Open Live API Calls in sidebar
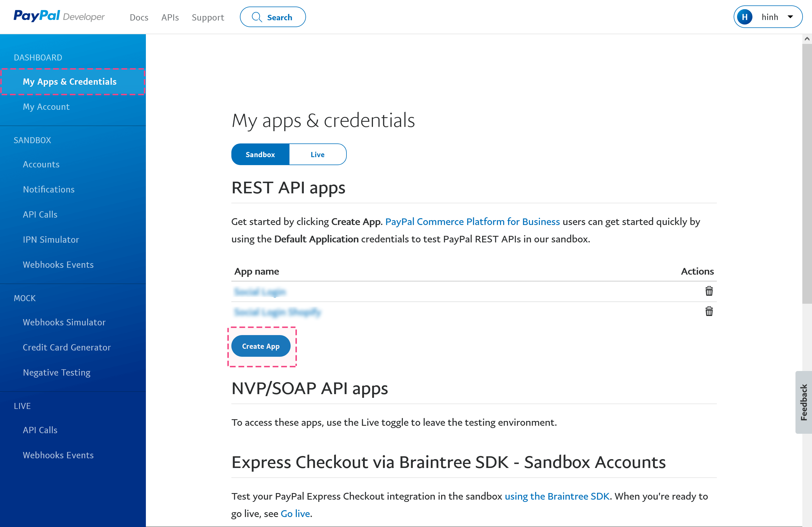This screenshot has height=527, width=812. pos(40,430)
